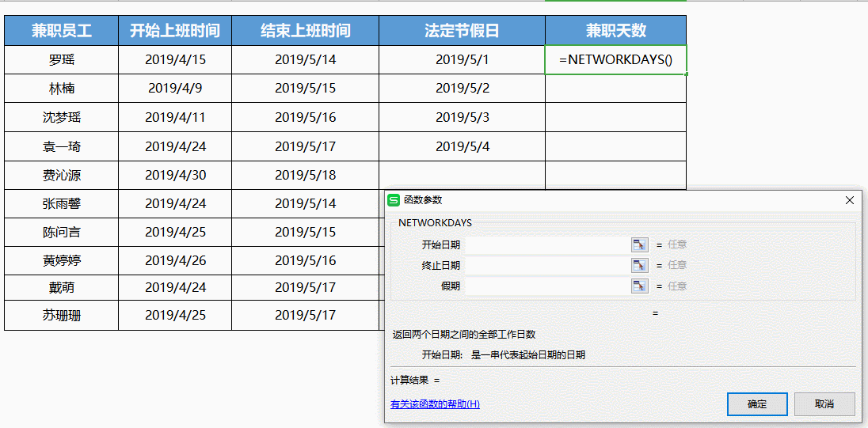Select the cell with name 苏珊珊

(62, 315)
